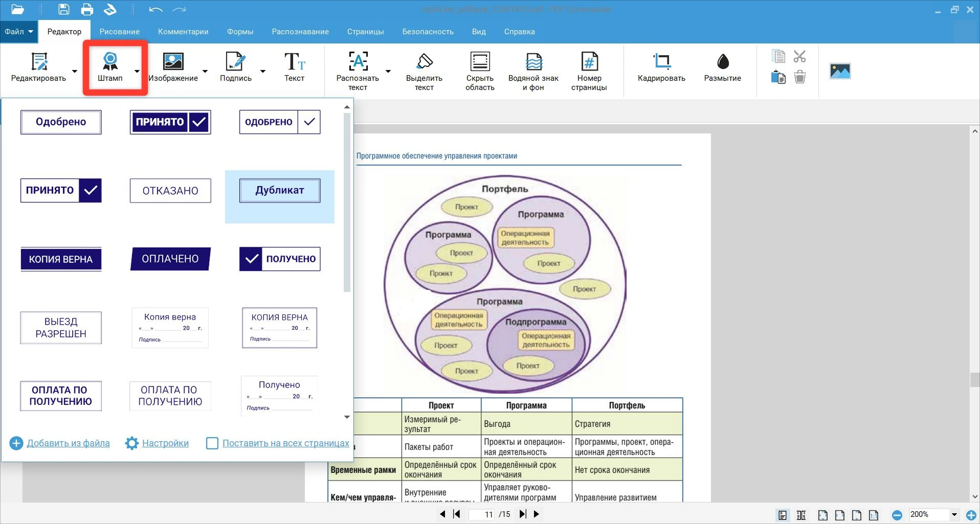This screenshot has width=980, height=524.
Task: Enable 'Поставить на всех страницах' checkbox
Action: click(x=212, y=443)
